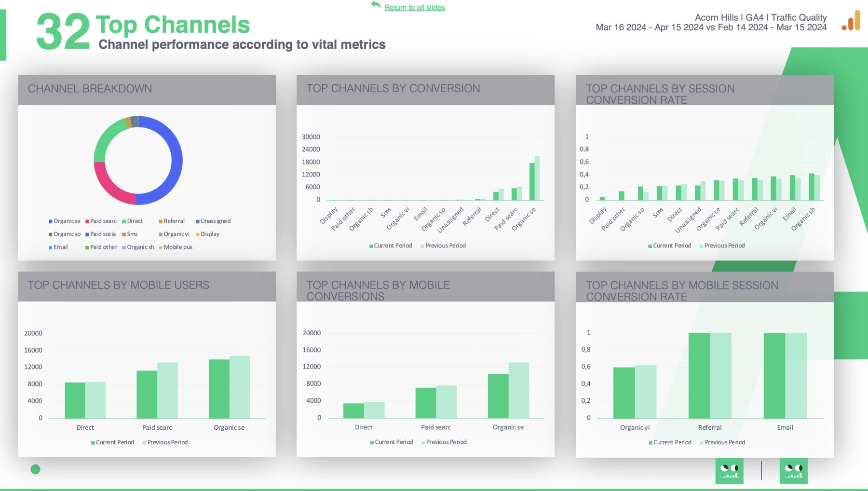Click the Mobile pus legend entry
The height and width of the screenshot is (491, 868).
(x=176, y=247)
